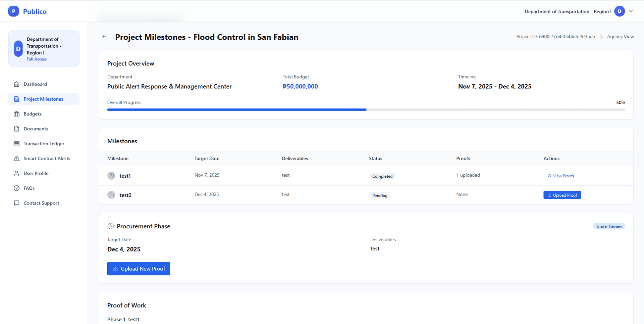644x324 pixels.
Task: Click the Nov 7, 2025 target date cell
Action: (207, 175)
